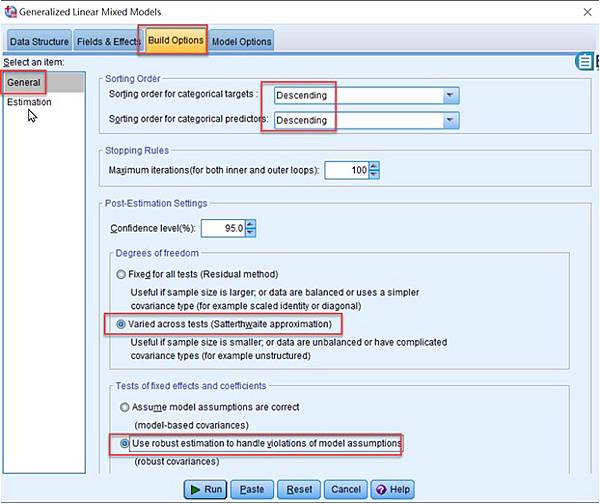Select Use robust estimation radio button

coord(125,444)
